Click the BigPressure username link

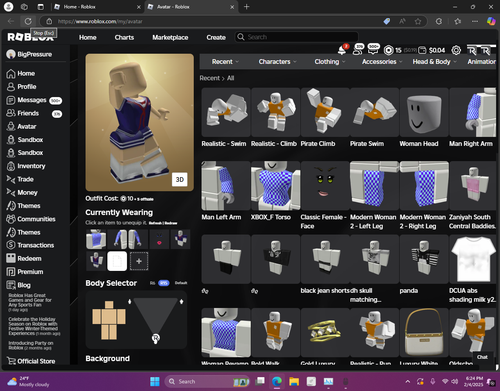(x=34, y=54)
